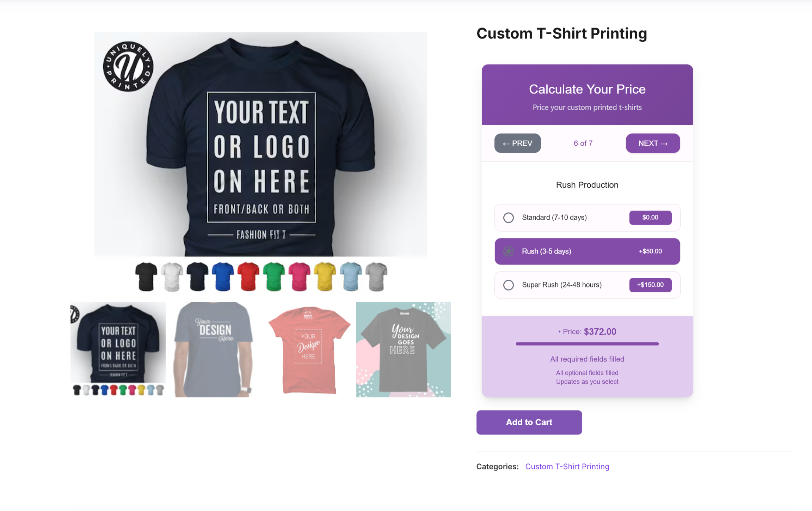Choose the white t-shirt color option
This screenshot has width=812, height=511.
172,276
